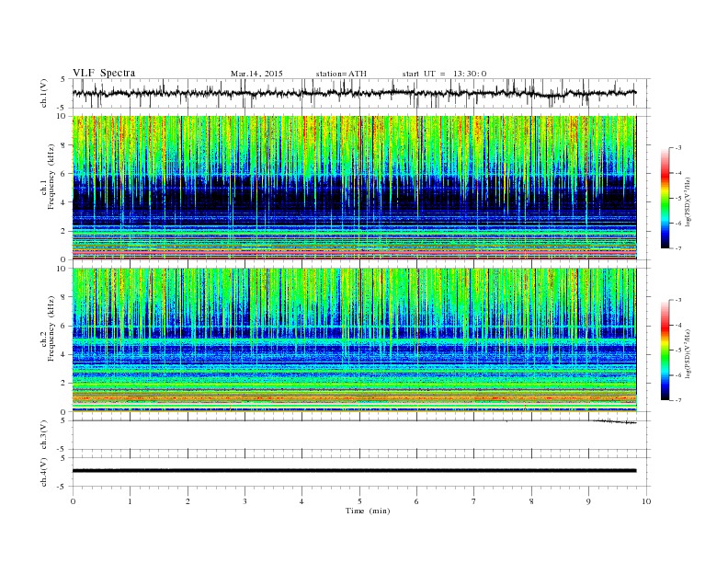Image resolution: width=728 pixels, height=563 pixels.
Task: Click the time axis tick label "5"
Action: click(359, 501)
